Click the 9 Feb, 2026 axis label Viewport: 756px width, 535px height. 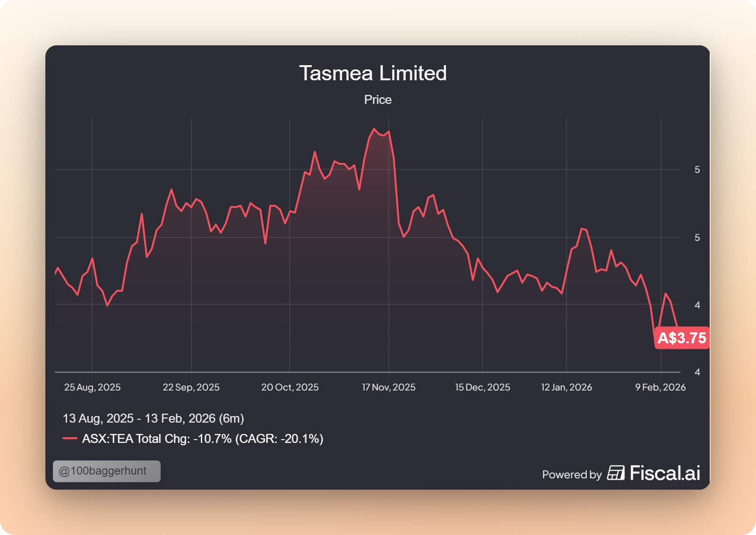click(x=660, y=387)
